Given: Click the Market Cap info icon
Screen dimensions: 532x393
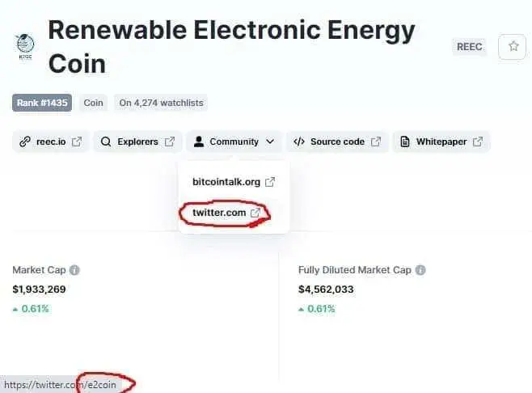Looking at the screenshot, I should pos(74,270).
